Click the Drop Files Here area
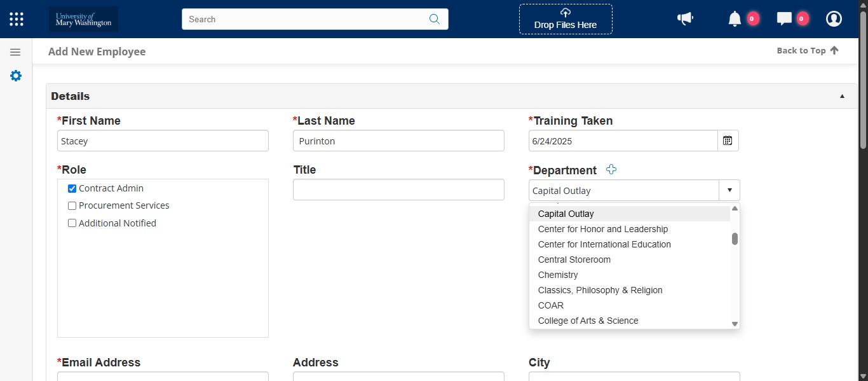The width and height of the screenshot is (868, 381). pos(565,19)
